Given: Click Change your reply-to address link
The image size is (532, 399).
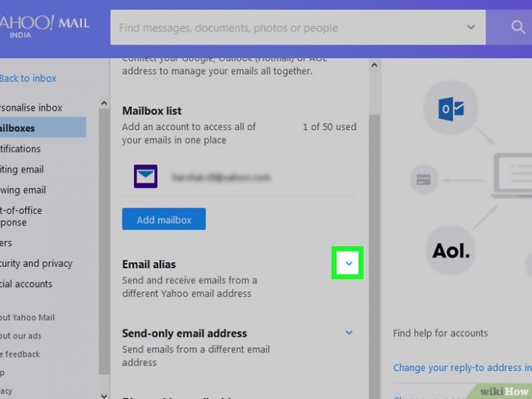Looking at the screenshot, I should pyautogui.click(x=462, y=368).
